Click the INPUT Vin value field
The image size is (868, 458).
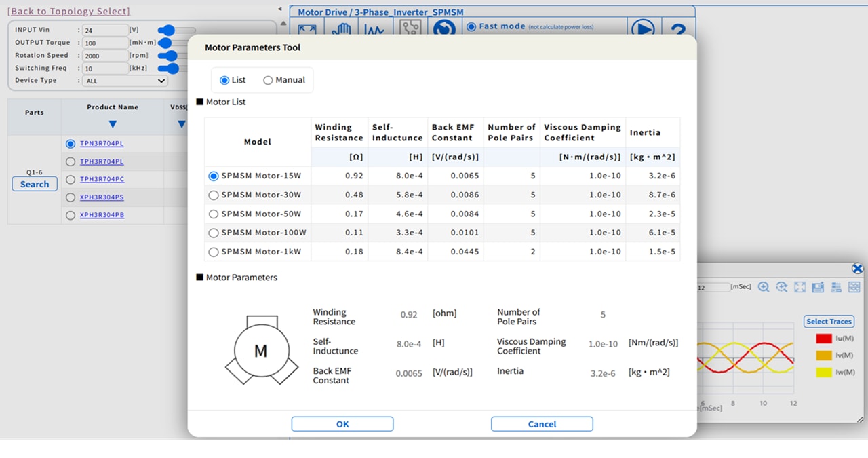pos(106,31)
